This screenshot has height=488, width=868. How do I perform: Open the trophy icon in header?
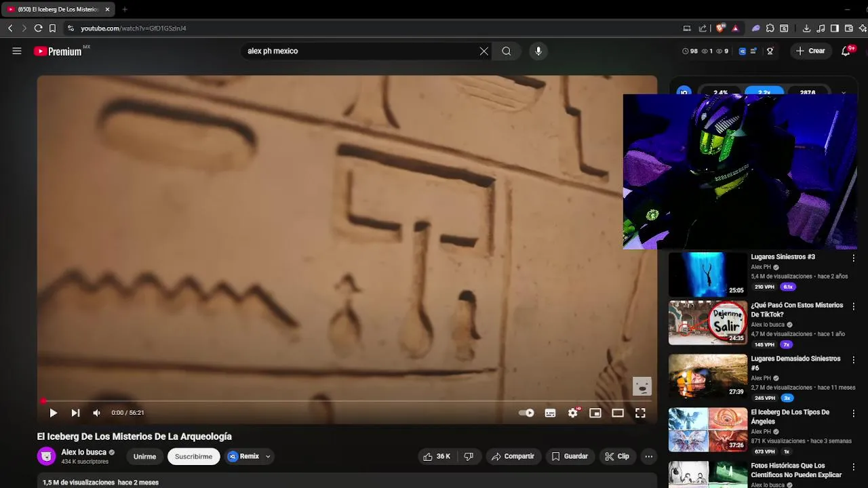point(770,51)
